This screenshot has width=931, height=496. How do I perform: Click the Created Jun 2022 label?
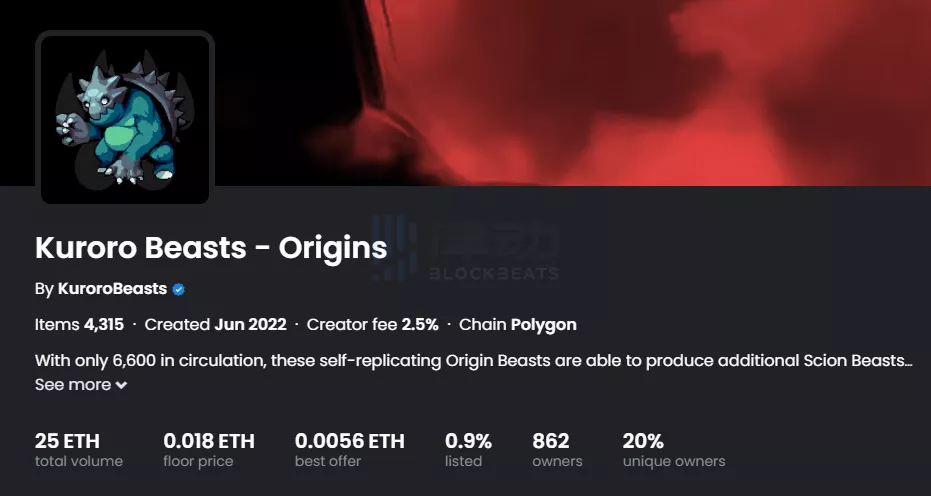point(215,325)
